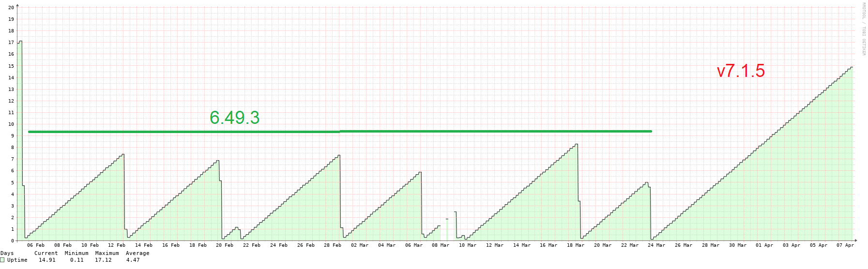Click the Average column header in legend
Image resolution: width=868 pixels, height=269 pixels.
pos(137,254)
